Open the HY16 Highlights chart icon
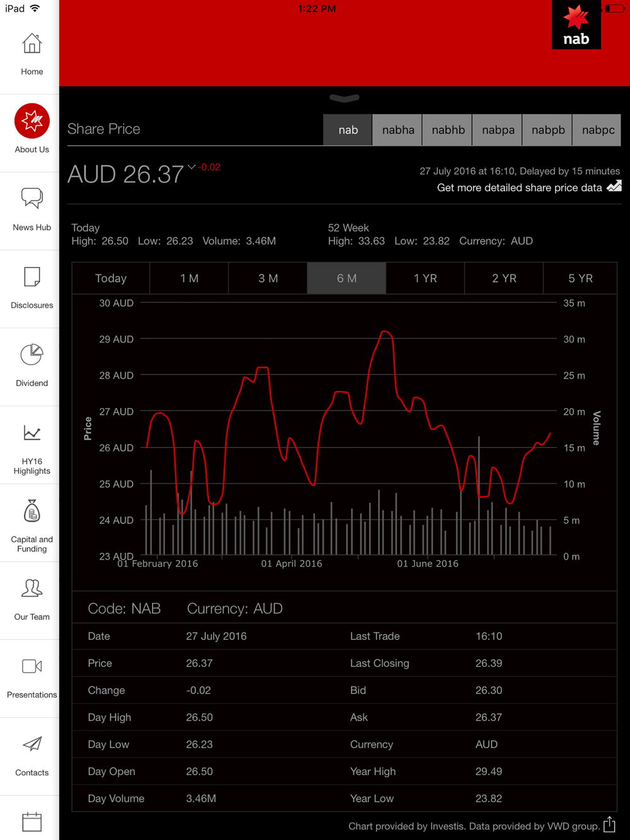Viewport: 630px width, 840px height. [x=32, y=433]
